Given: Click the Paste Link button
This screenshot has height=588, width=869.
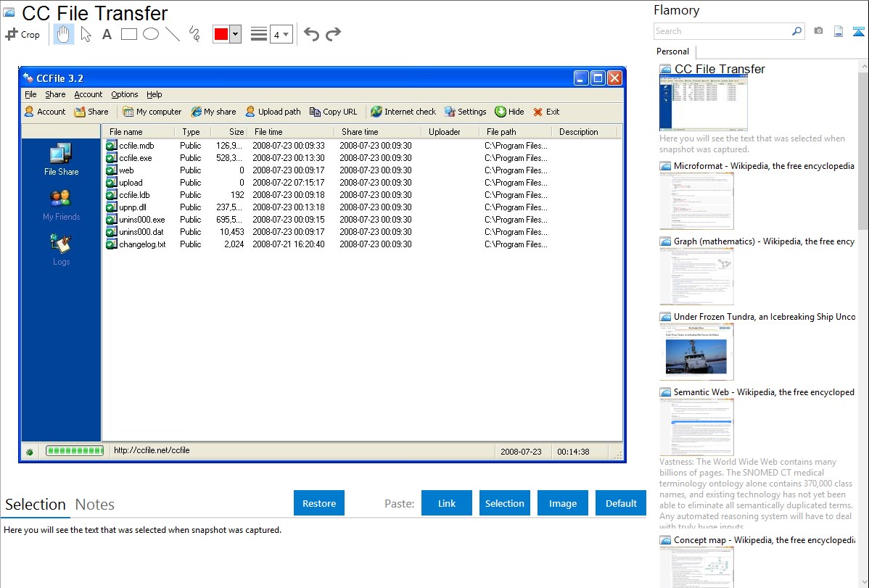Looking at the screenshot, I should pos(447,503).
